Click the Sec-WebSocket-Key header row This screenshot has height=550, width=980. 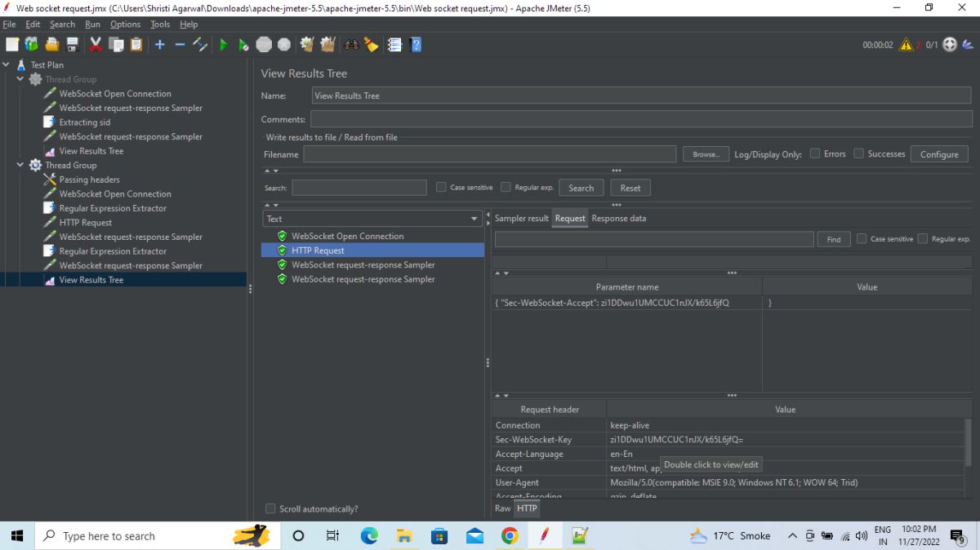point(728,439)
